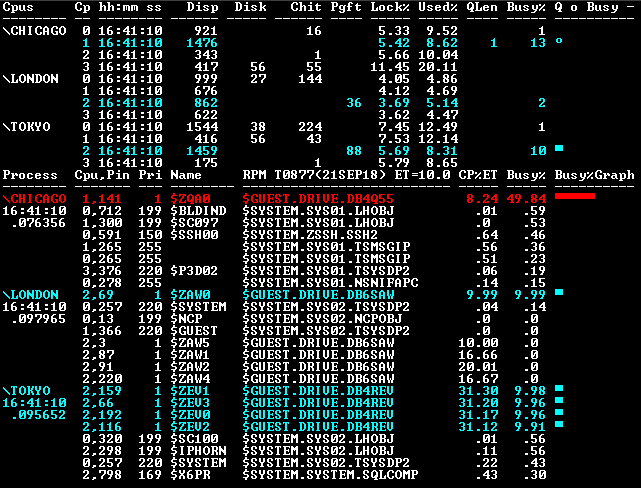641x488 pixels.
Task: Click the Pgft value 36
Action: coord(354,103)
